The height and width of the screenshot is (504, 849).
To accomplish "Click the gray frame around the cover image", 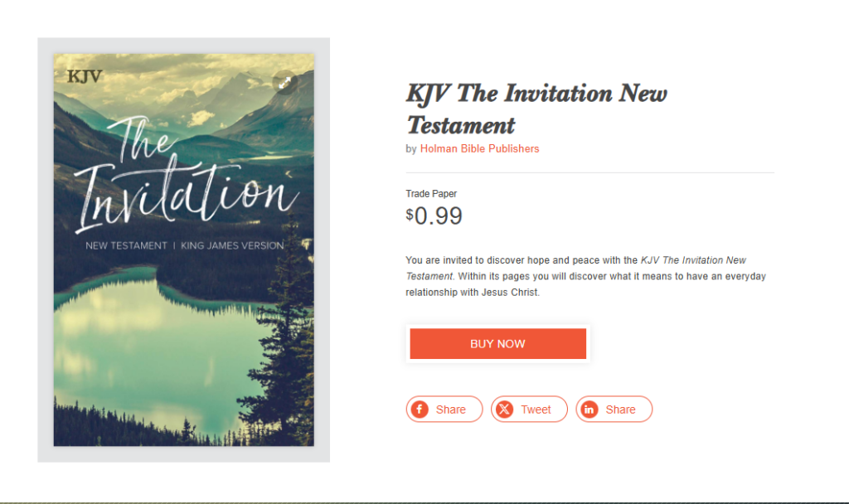I will (46, 249).
